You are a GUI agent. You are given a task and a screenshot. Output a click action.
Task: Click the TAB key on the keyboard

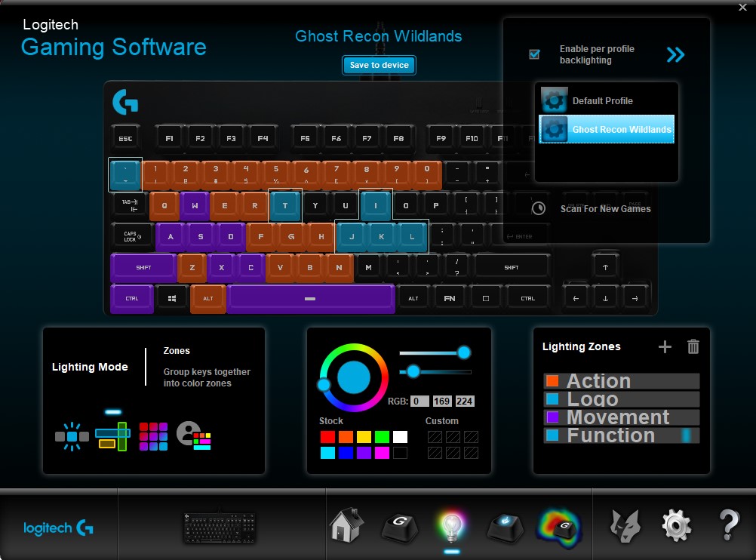pos(129,205)
